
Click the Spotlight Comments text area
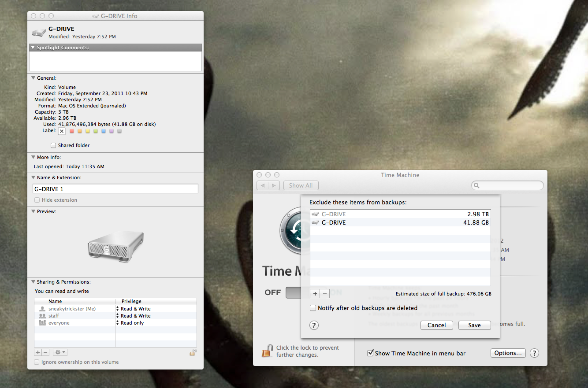(x=115, y=61)
